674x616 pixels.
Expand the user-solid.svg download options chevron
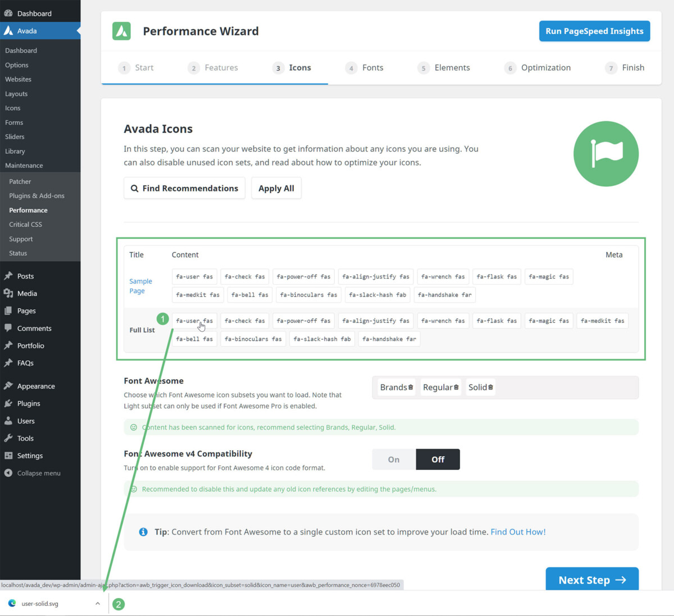coord(98,604)
